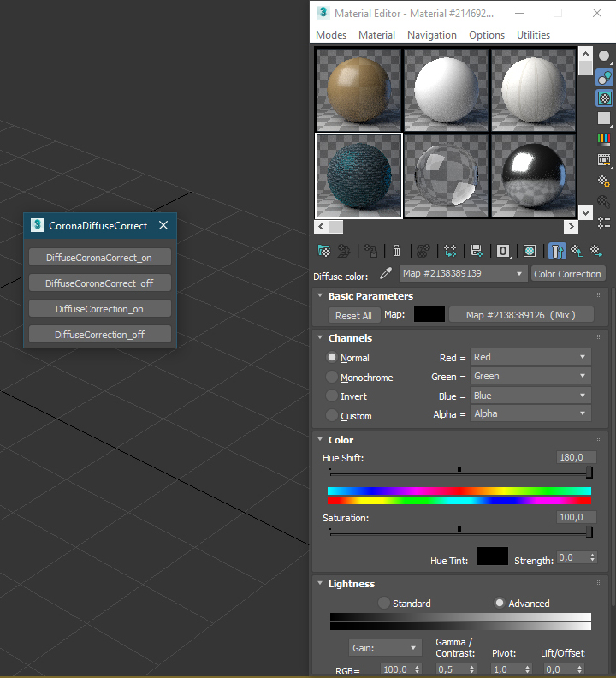Click Put Material to Scene icon
The width and height of the screenshot is (616, 678).
click(344, 251)
